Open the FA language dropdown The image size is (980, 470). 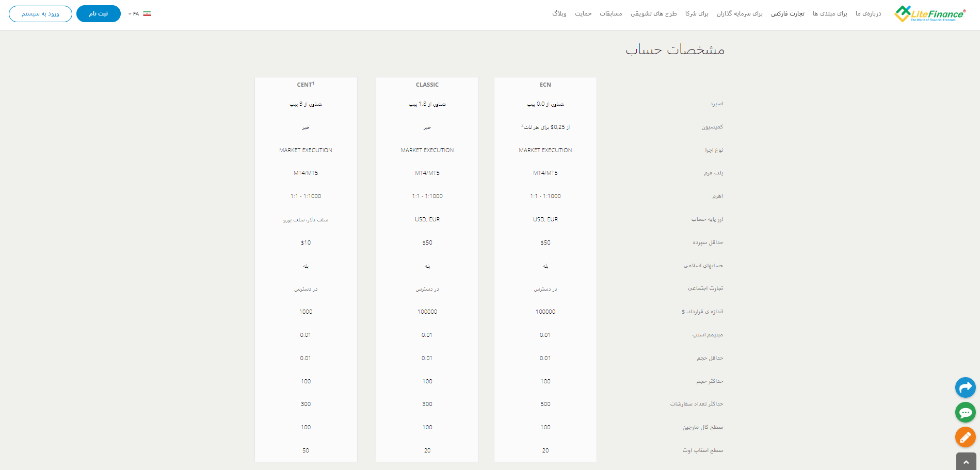pyautogui.click(x=134, y=13)
